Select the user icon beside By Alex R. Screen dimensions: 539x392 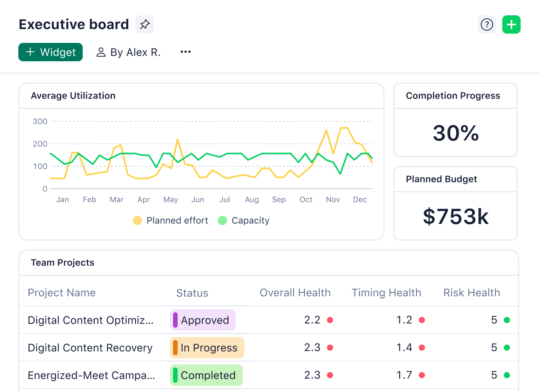[x=101, y=52]
